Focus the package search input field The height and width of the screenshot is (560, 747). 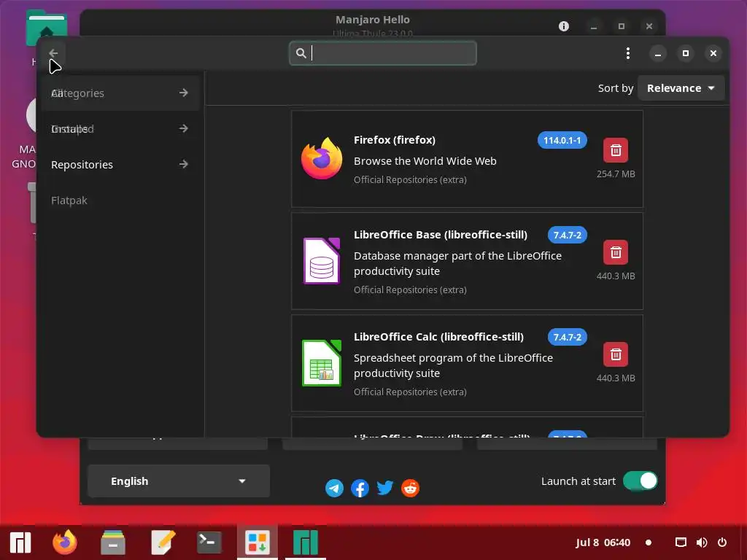point(382,53)
